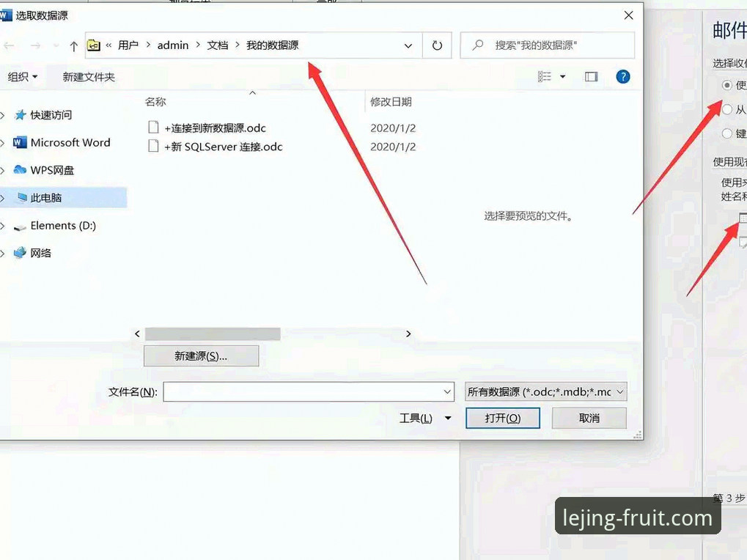This screenshot has width=747, height=560.
Task: Select Elements (D:) drive
Action: coord(63,225)
